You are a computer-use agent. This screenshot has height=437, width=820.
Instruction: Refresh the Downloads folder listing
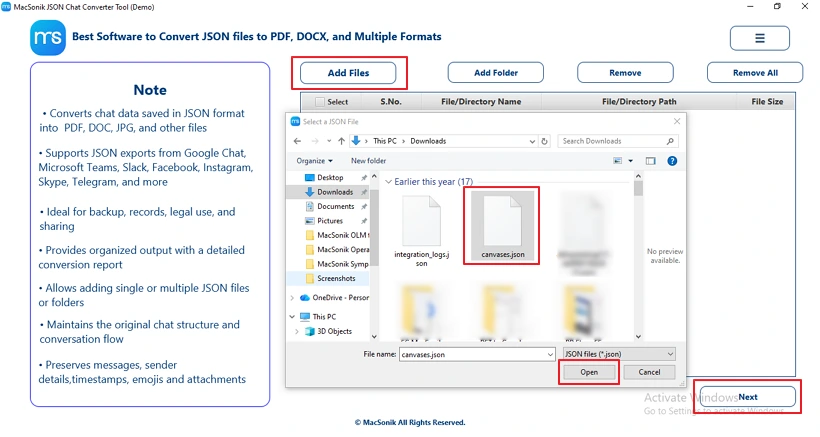tap(544, 141)
